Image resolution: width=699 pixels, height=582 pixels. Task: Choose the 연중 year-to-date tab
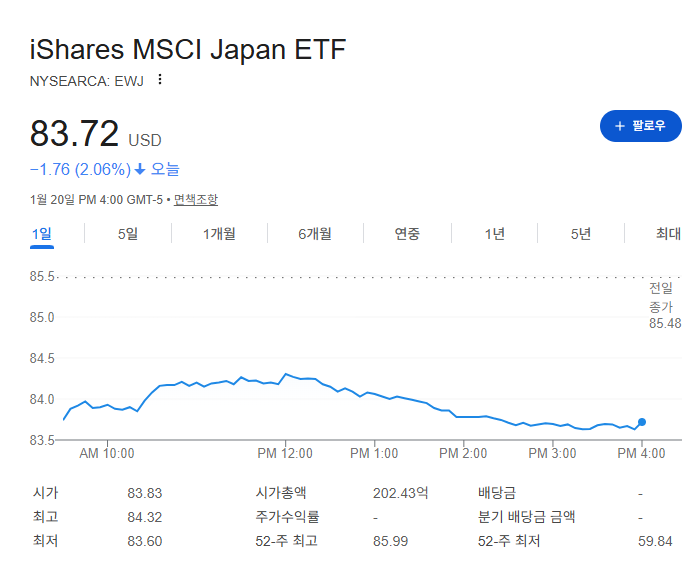[x=407, y=234]
